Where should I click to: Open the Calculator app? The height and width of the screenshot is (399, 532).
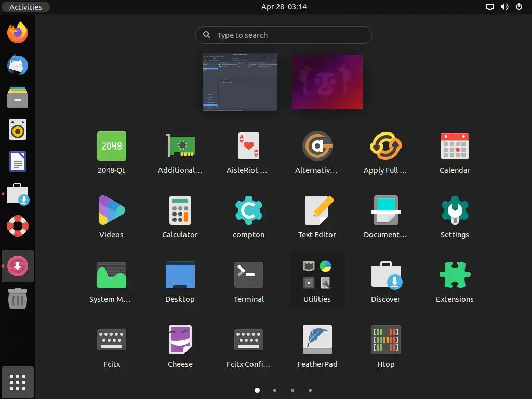coord(180,217)
